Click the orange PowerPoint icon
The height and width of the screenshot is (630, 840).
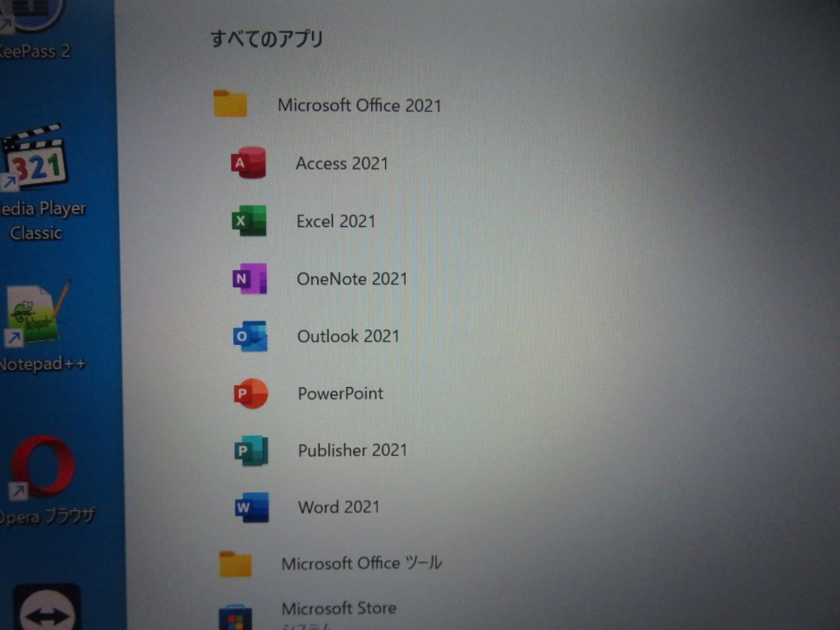click(250, 393)
